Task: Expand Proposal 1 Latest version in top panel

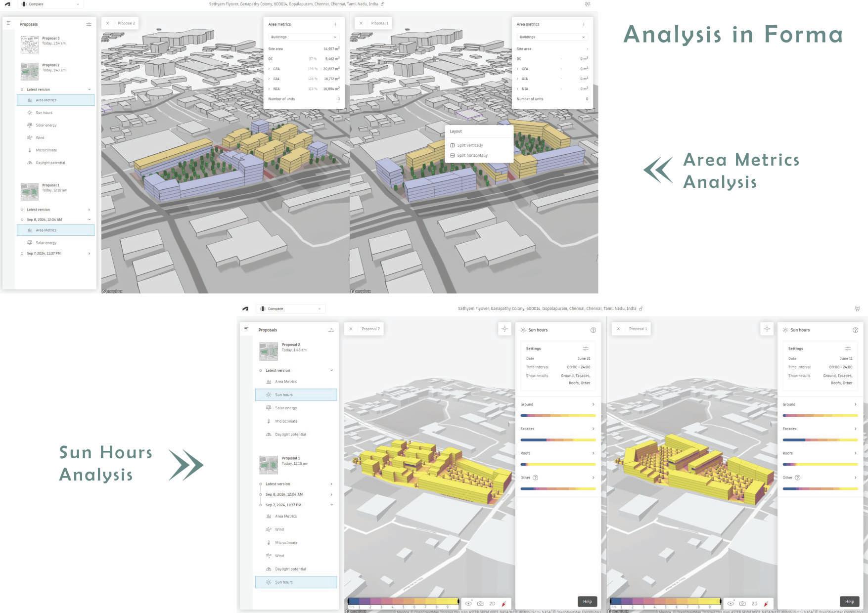Action: [x=90, y=210]
